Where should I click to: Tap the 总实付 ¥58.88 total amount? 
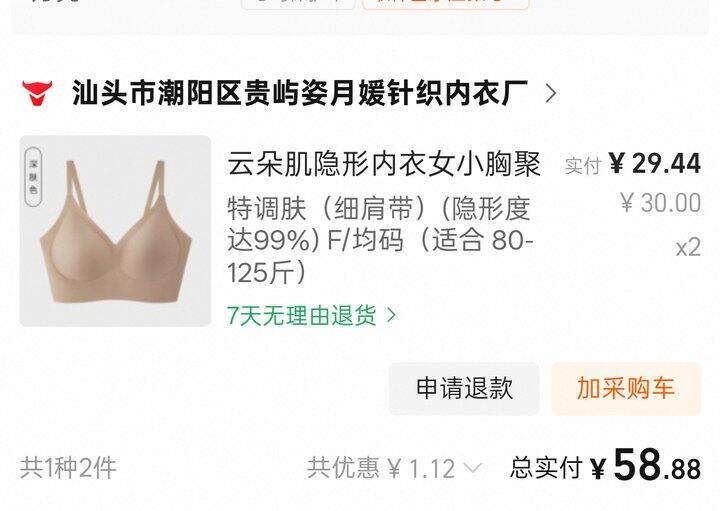605,466
